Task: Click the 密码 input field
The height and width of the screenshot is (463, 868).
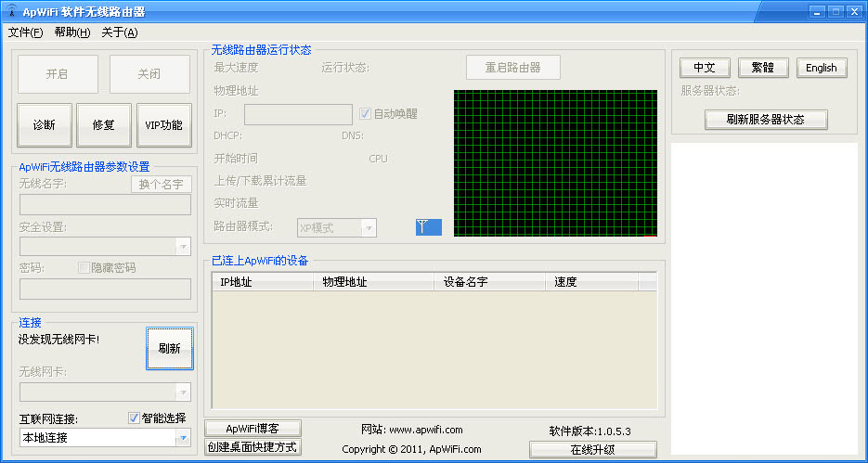Action: [x=105, y=289]
